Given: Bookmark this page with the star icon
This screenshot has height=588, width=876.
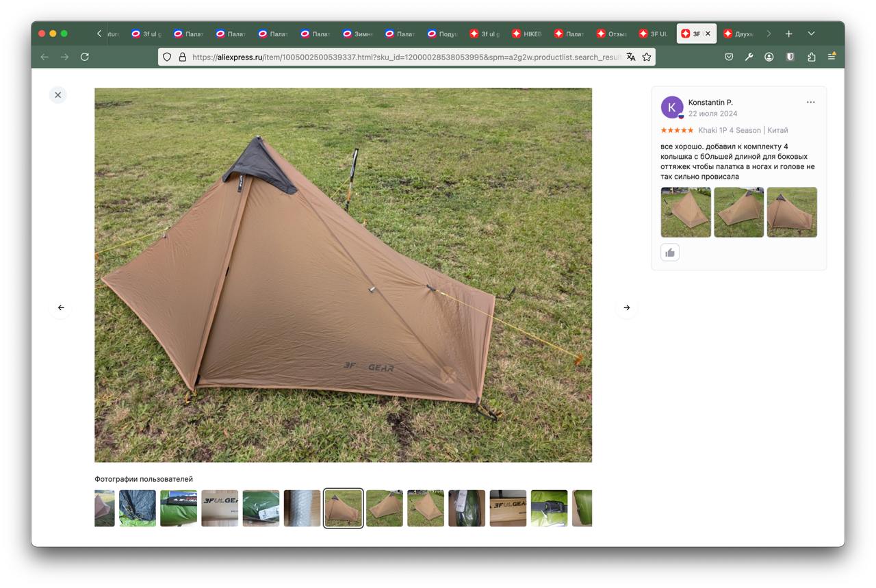Looking at the screenshot, I should [x=646, y=57].
